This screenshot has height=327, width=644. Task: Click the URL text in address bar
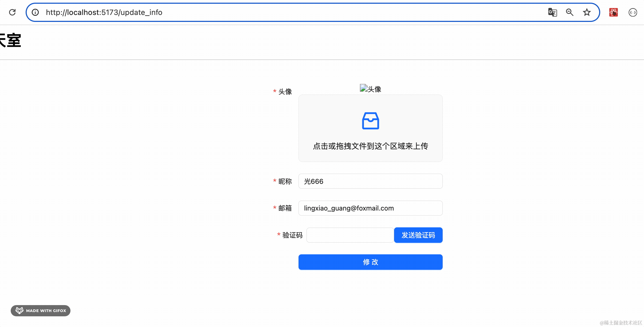104,12
